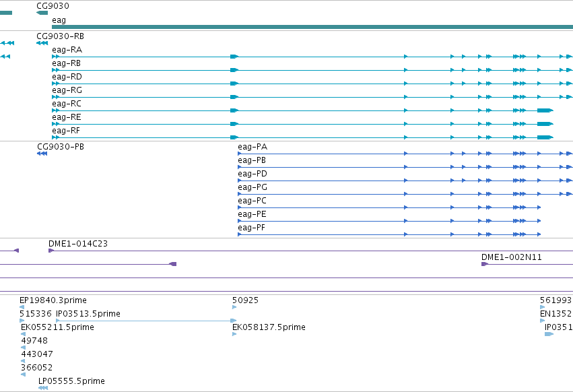Viewport: 573px width, 392px height.
Task: Select the eag-PF protein label
Action: tap(251, 228)
